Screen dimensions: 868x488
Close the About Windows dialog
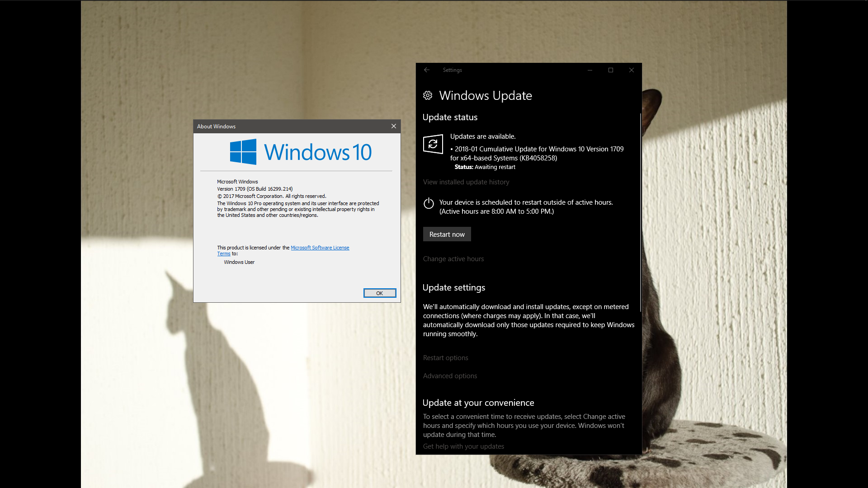point(393,127)
